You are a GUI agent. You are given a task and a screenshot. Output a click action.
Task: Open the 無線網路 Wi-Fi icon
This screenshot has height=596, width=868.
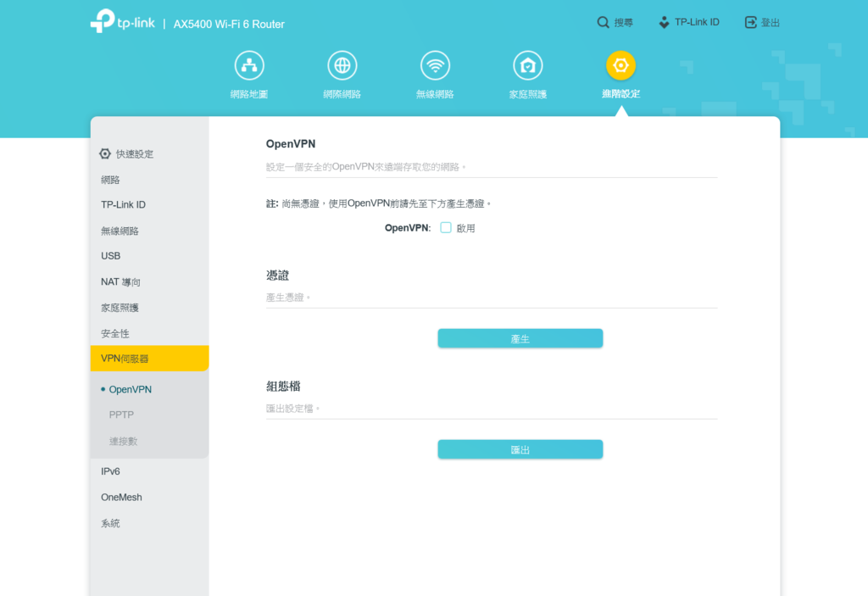435,65
